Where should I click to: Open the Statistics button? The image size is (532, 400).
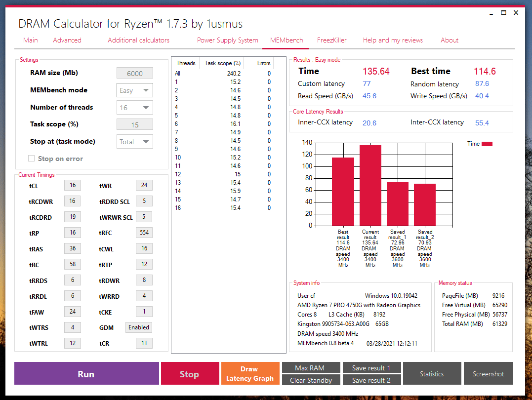coord(432,373)
